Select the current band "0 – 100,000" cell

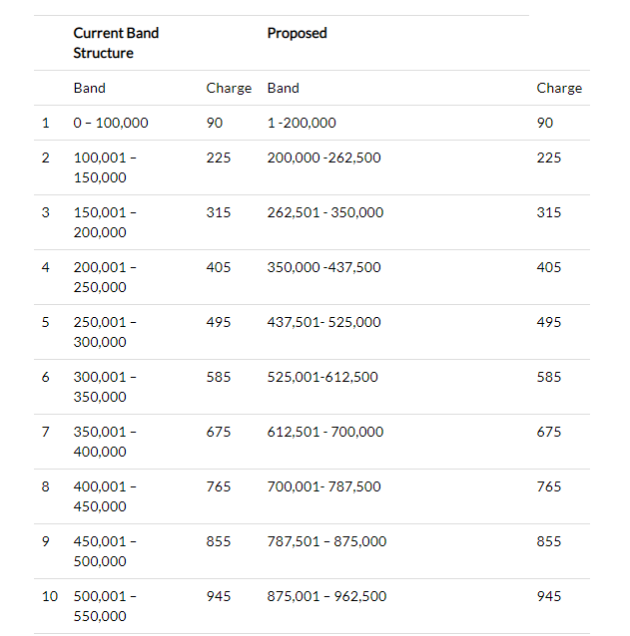click(x=111, y=123)
